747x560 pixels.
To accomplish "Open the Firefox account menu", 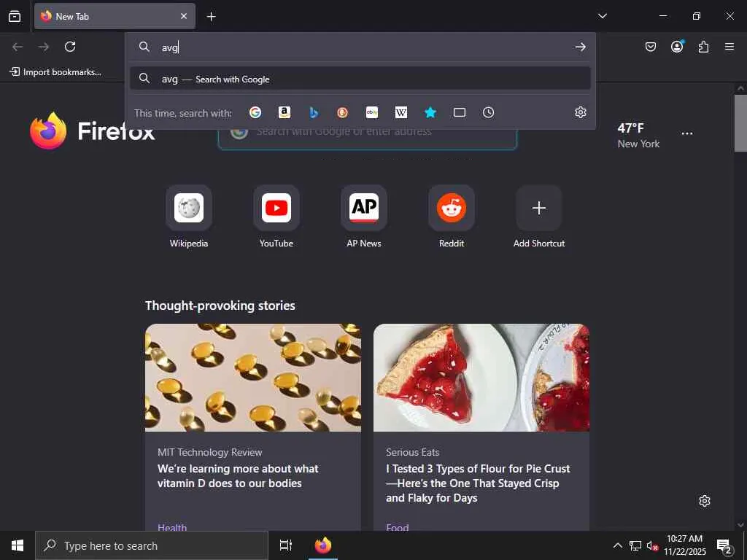I will (677, 46).
